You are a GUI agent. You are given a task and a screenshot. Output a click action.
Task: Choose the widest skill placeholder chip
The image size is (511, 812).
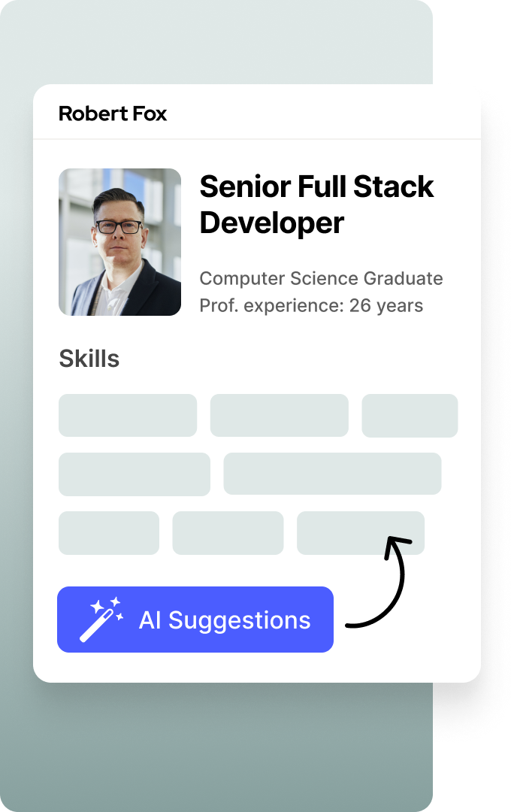332,474
